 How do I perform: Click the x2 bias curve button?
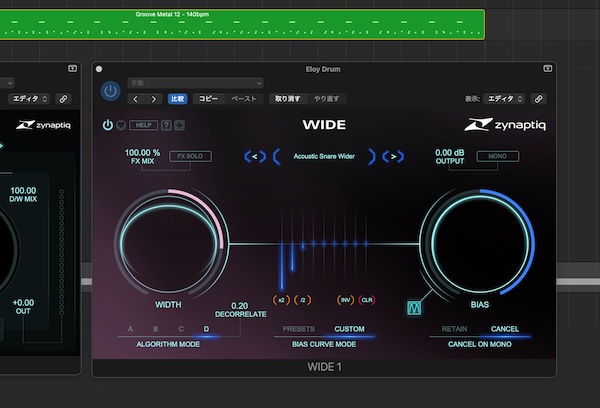[281, 300]
